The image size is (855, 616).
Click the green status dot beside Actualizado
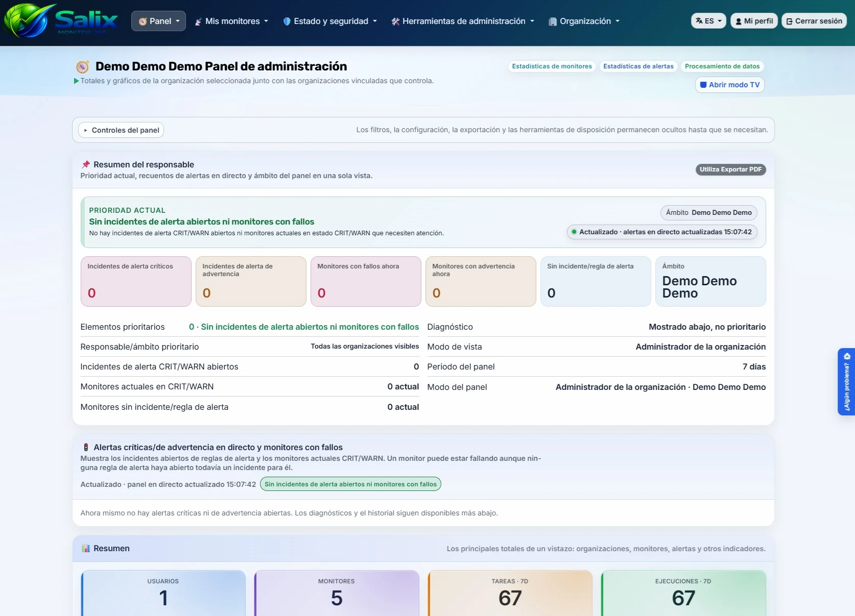(574, 232)
